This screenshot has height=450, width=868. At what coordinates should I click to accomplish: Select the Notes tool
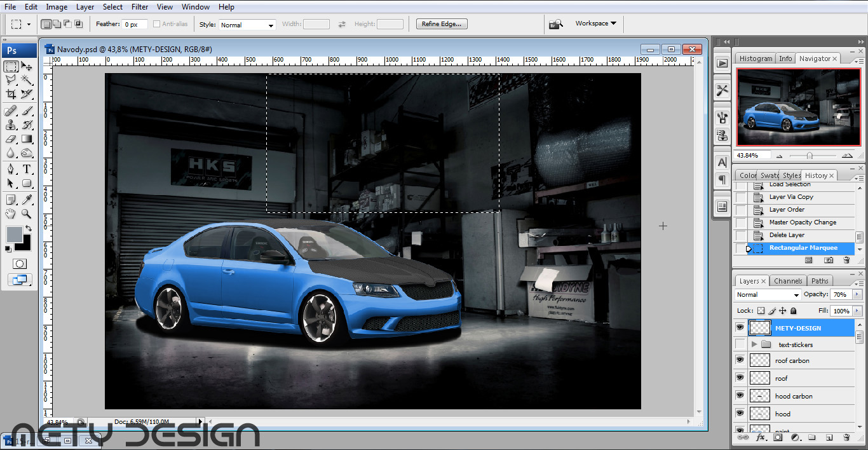[11, 200]
